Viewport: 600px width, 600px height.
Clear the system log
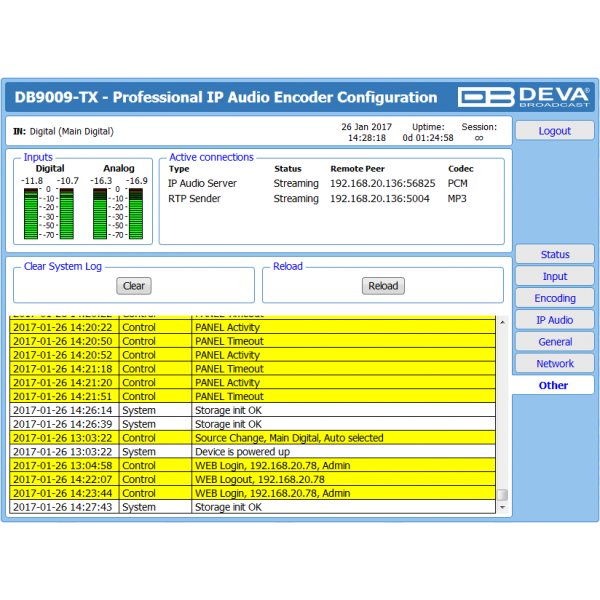134,286
